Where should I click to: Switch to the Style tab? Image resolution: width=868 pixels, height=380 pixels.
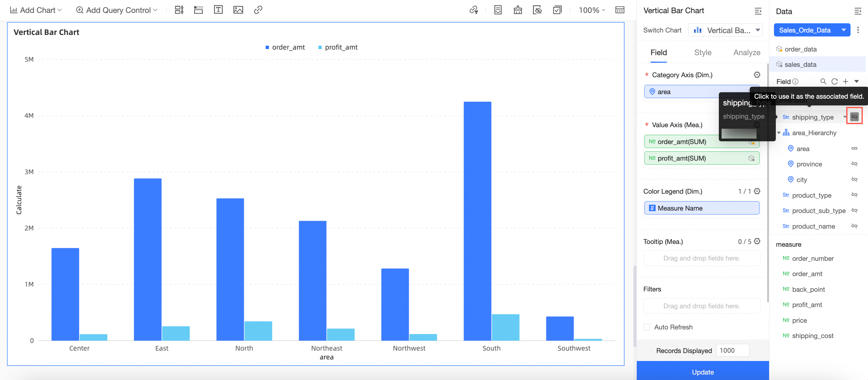coord(703,53)
